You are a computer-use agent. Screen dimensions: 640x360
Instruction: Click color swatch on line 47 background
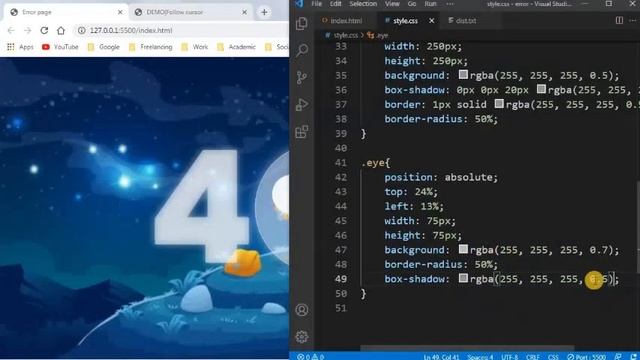[x=463, y=249]
